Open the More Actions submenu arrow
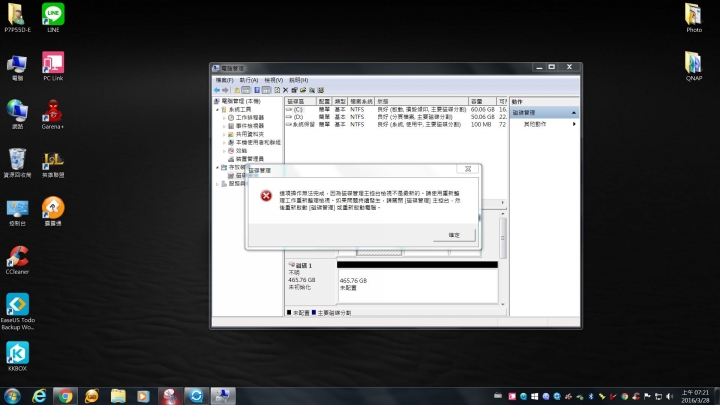Viewport: 720px width, 405px height. 574,124
